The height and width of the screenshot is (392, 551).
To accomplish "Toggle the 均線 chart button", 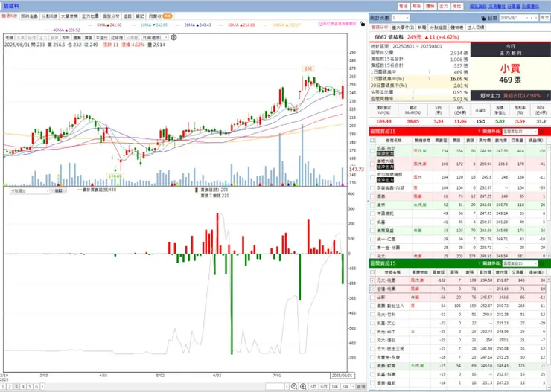I will click(x=9, y=37).
